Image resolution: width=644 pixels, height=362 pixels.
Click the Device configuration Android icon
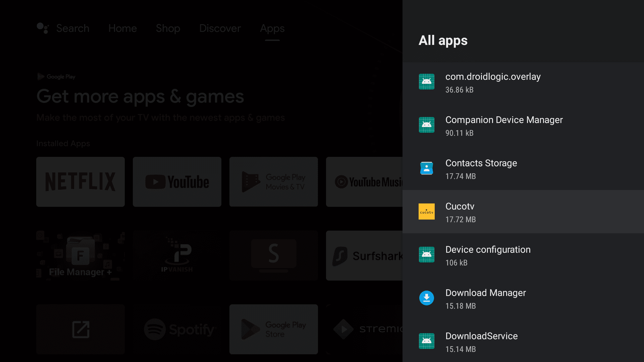point(427,255)
